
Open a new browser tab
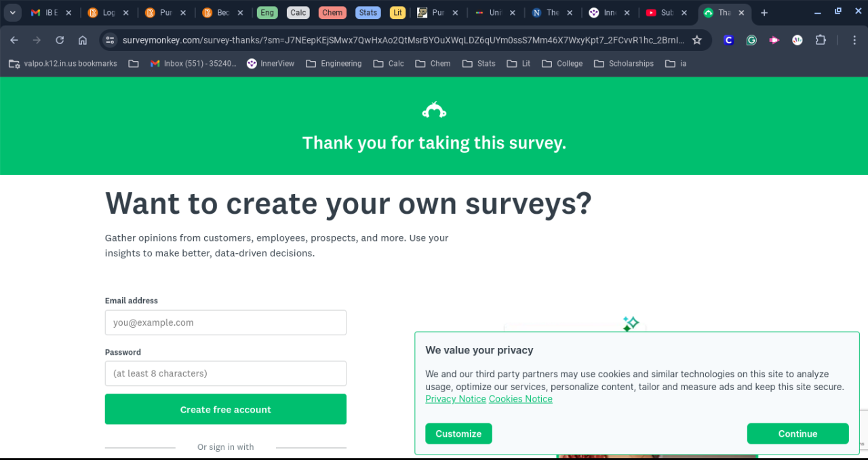pos(764,13)
